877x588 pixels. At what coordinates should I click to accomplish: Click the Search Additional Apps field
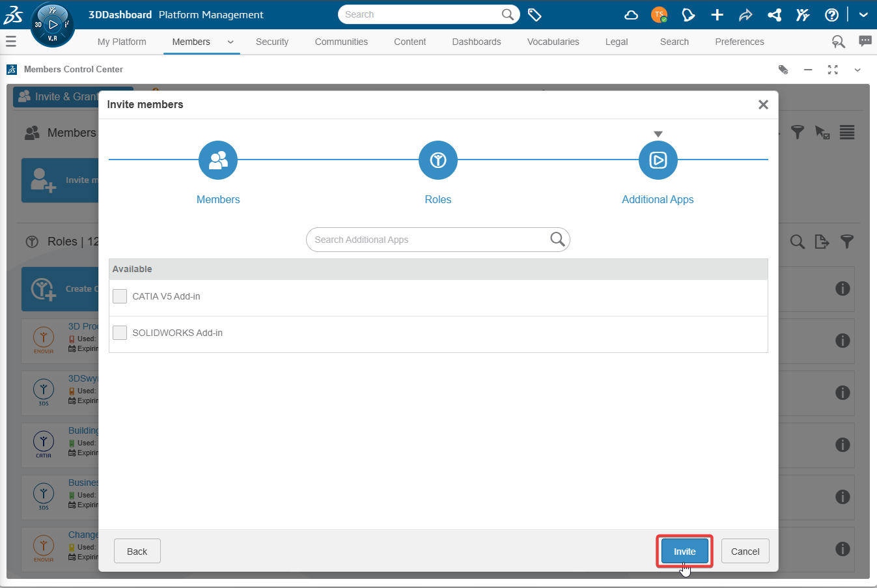438,240
